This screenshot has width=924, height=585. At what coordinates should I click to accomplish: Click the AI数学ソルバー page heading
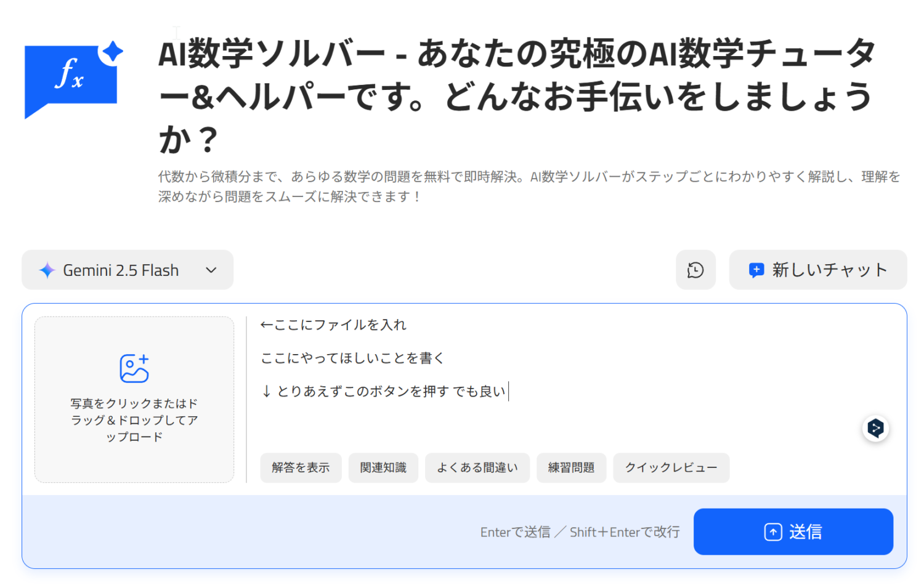point(517,95)
